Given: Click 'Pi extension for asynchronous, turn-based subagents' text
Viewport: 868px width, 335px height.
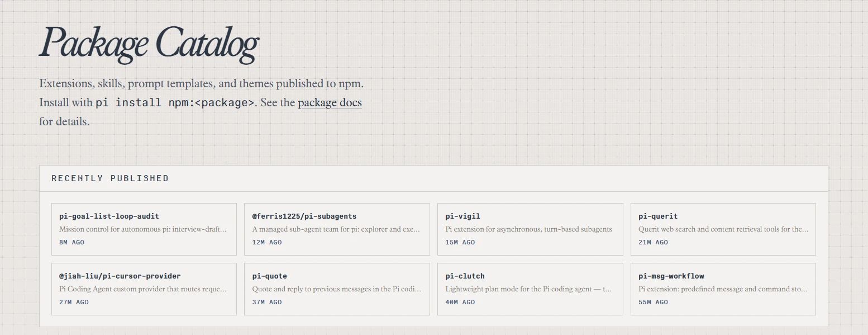Looking at the screenshot, I should 529,229.
